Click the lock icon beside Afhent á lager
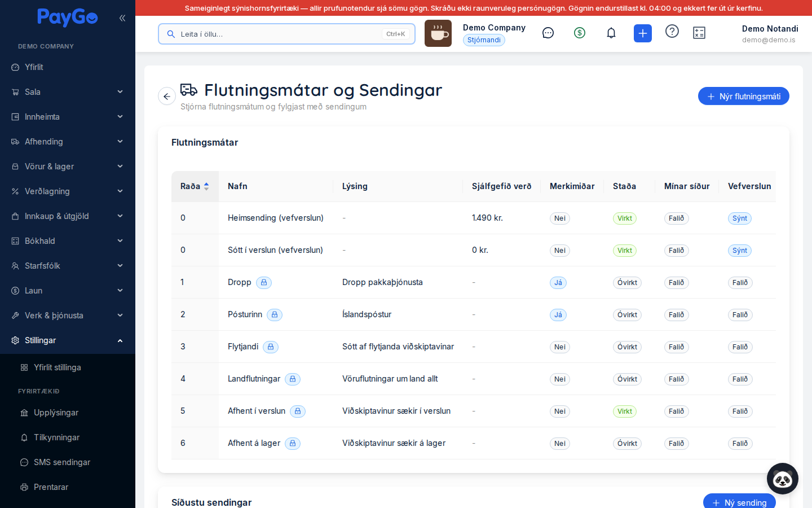Viewport: 812px width, 508px height. [293, 443]
